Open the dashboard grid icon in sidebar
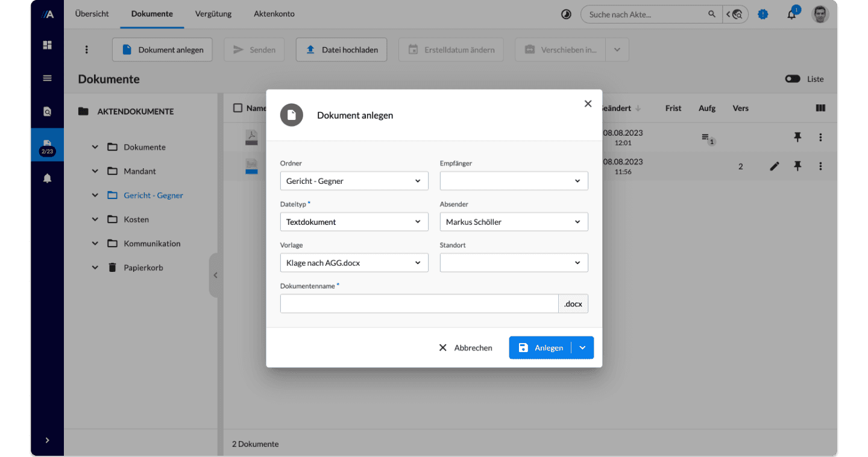868x457 pixels. click(x=47, y=45)
